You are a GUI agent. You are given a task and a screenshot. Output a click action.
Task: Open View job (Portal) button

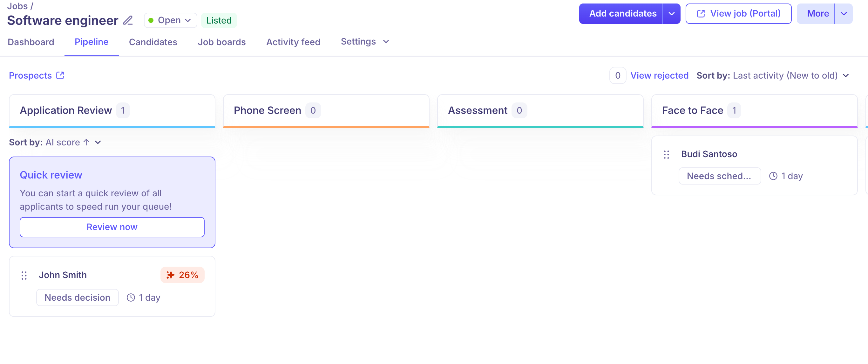coord(738,14)
